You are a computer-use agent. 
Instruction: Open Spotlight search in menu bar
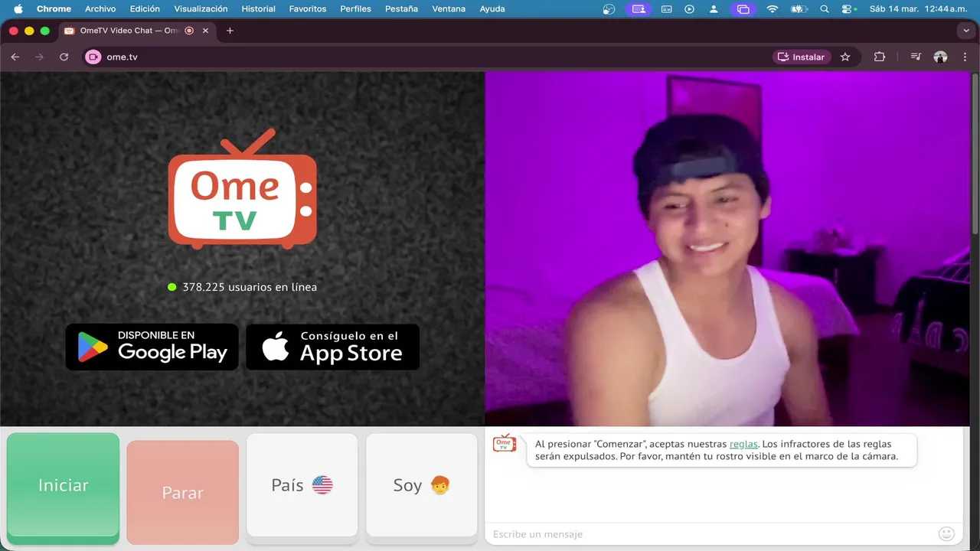pos(824,9)
